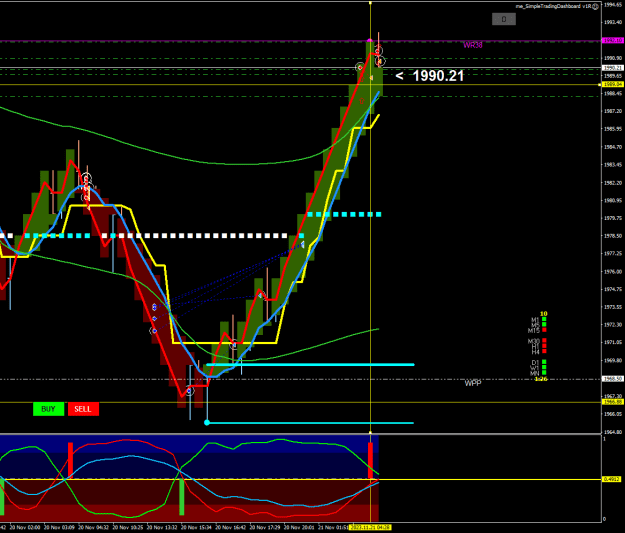
Task: Click the middle green signal bar in the oscillator panel
Action: (182, 497)
